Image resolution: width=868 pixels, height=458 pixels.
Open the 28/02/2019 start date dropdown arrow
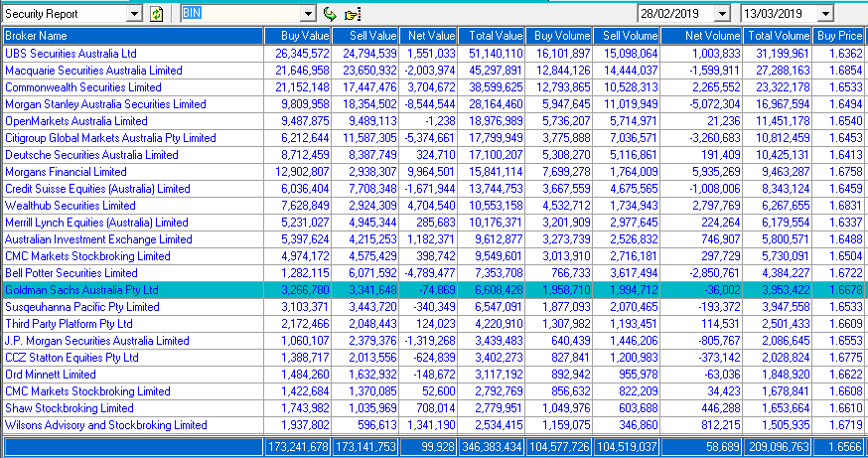click(722, 14)
